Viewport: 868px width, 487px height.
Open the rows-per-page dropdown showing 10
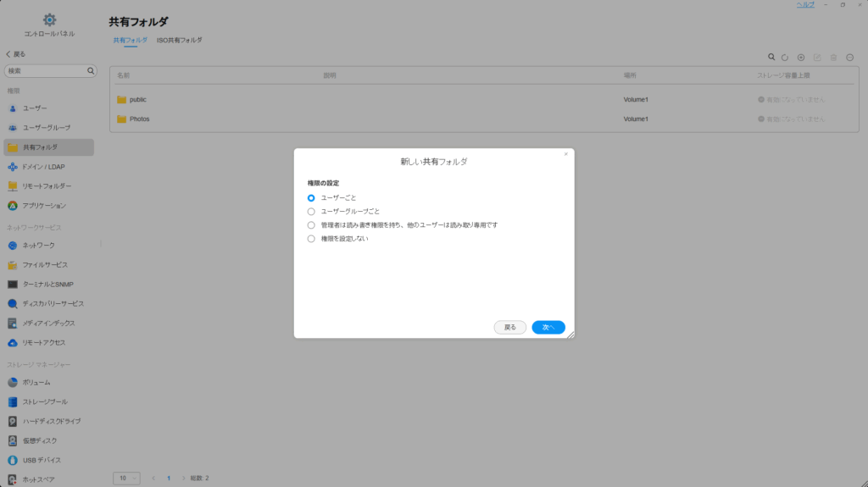126,479
